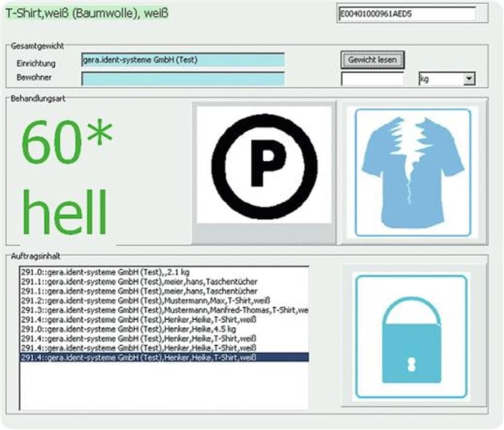This screenshot has width=504, height=430.
Task: Select the E00401000961AED5 code field
Action: [406, 13]
